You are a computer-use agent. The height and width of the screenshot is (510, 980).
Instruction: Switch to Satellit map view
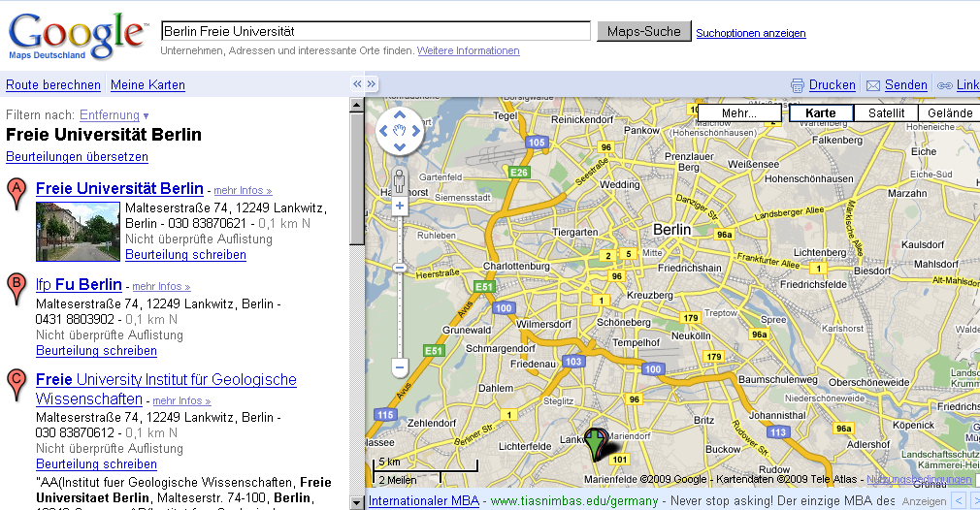pos(886,113)
